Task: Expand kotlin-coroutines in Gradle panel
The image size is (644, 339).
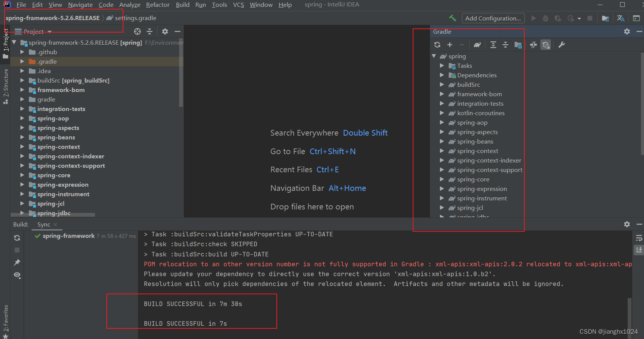Action: [x=442, y=113]
